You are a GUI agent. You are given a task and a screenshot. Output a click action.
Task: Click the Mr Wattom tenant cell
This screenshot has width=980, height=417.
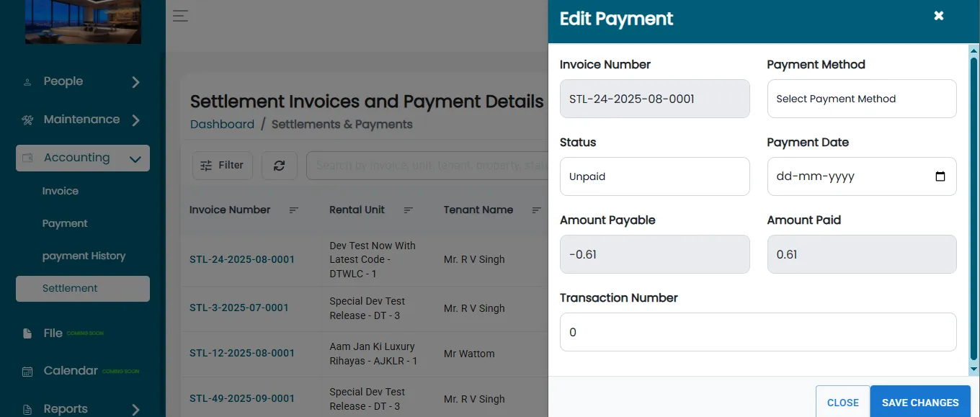click(469, 354)
